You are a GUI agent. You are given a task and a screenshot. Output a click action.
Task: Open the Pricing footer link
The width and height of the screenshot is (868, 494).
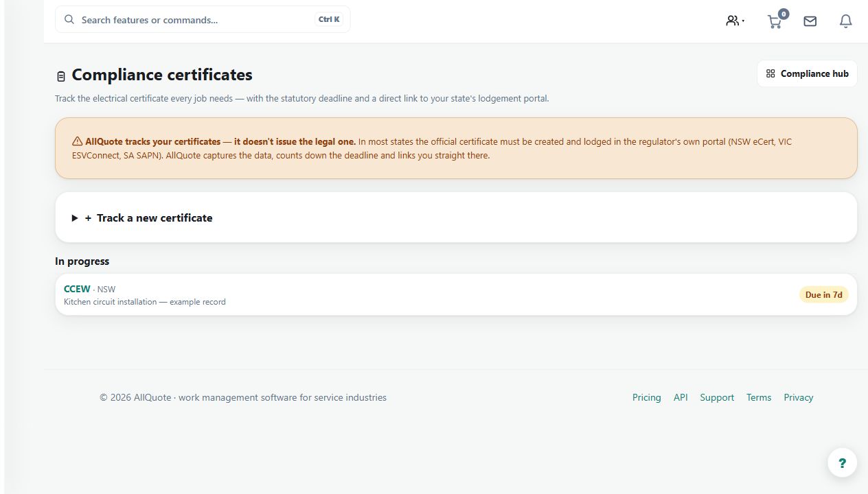pyautogui.click(x=647, y=397)
